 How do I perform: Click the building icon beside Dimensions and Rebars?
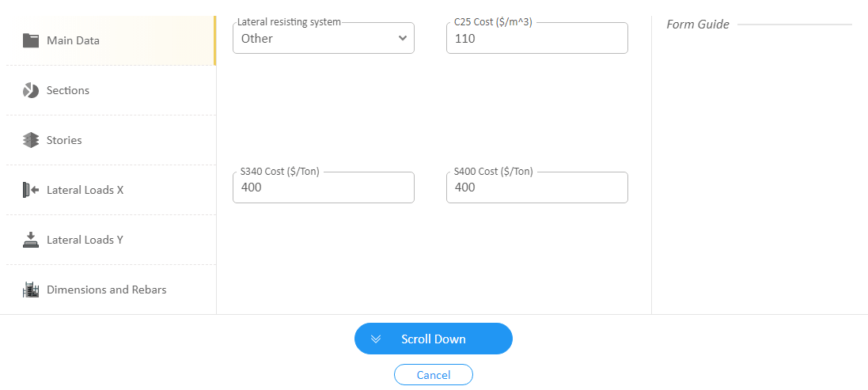coord(30,290)
